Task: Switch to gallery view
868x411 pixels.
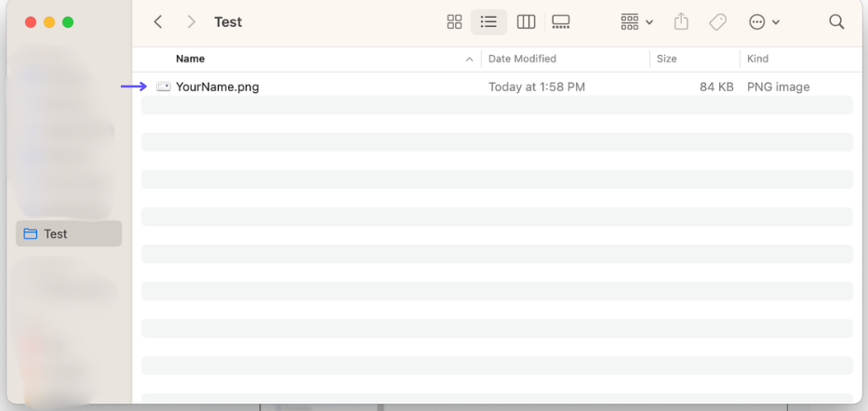Action: (x=561, y=22)
